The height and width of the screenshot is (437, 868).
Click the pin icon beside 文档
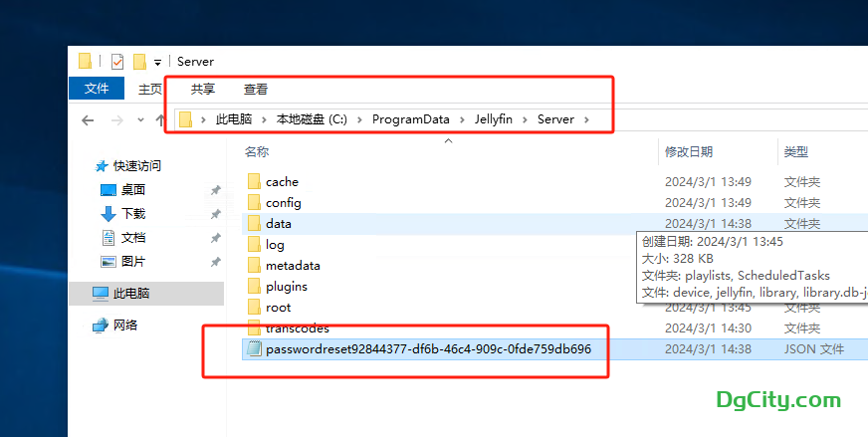(x=215, y=238)
